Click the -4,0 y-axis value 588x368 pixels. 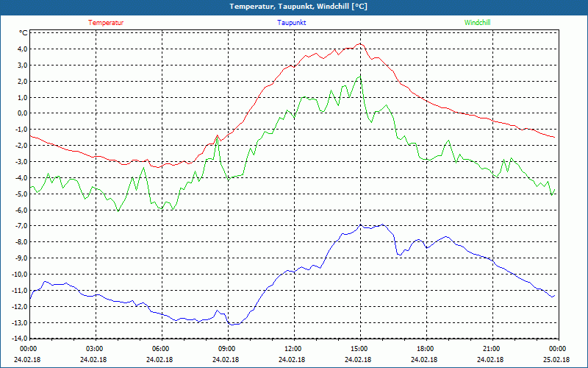point(21,178)
